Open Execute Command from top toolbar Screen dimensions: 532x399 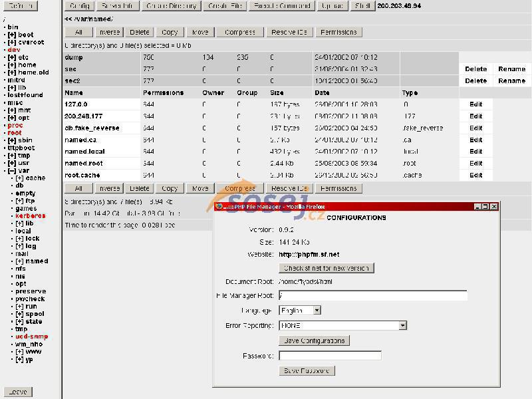pyautogui.click(x=282, y=6)
